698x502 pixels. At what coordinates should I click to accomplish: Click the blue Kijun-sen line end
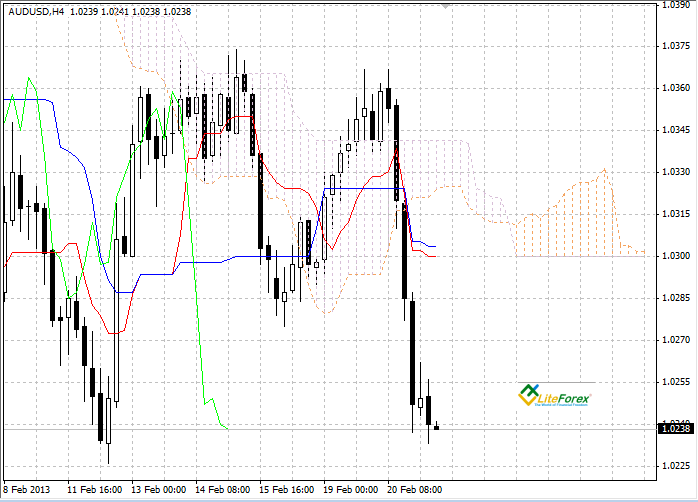435,246
